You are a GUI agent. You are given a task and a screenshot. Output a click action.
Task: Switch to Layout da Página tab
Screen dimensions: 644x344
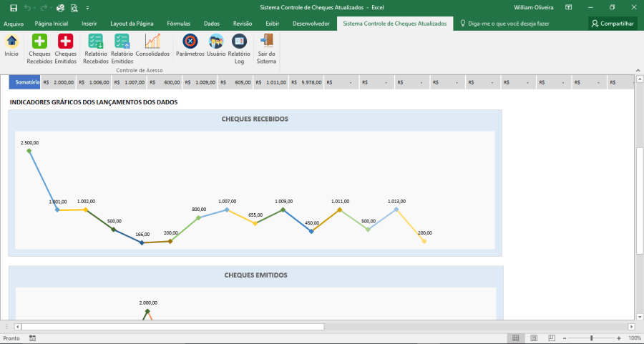(x=132, y=24)
